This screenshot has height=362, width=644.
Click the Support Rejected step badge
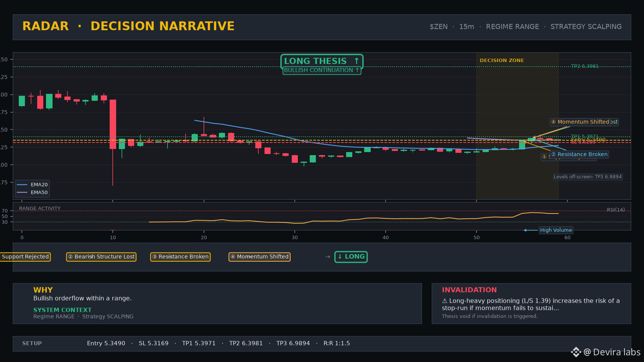pyautogui.click(x=25, y=257)
